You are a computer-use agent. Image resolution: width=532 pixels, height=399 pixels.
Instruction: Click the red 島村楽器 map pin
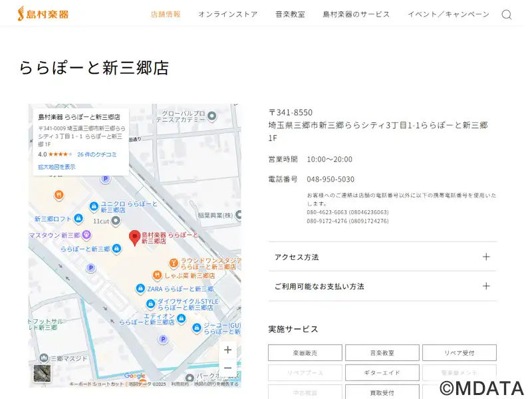tap(135, 237)
